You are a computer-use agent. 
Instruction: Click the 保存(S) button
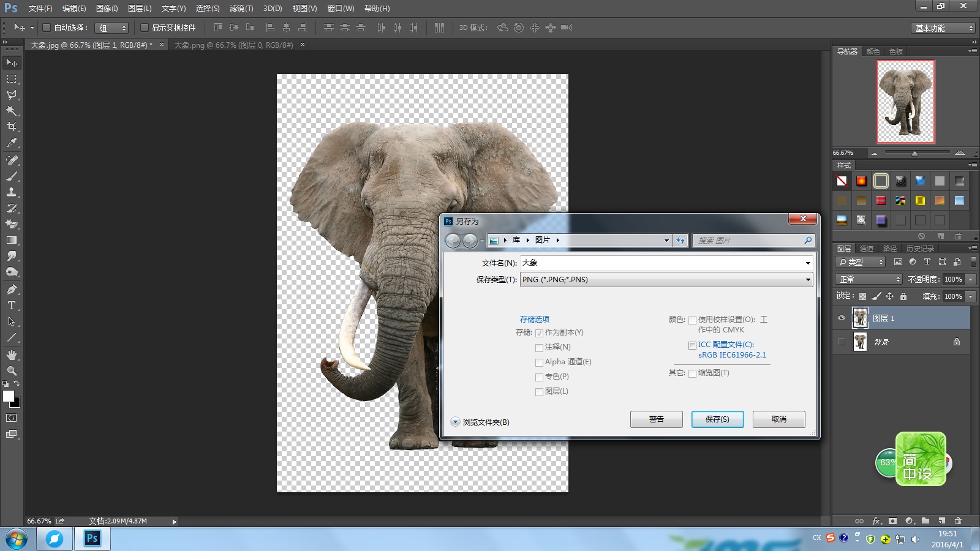pyautogui.click(x=717, y=419)
